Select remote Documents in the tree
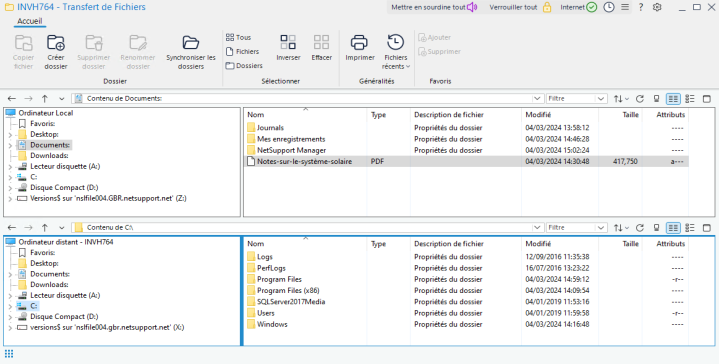Image resolution: width=719 pixels, height=364 pixels. (50, 274)
